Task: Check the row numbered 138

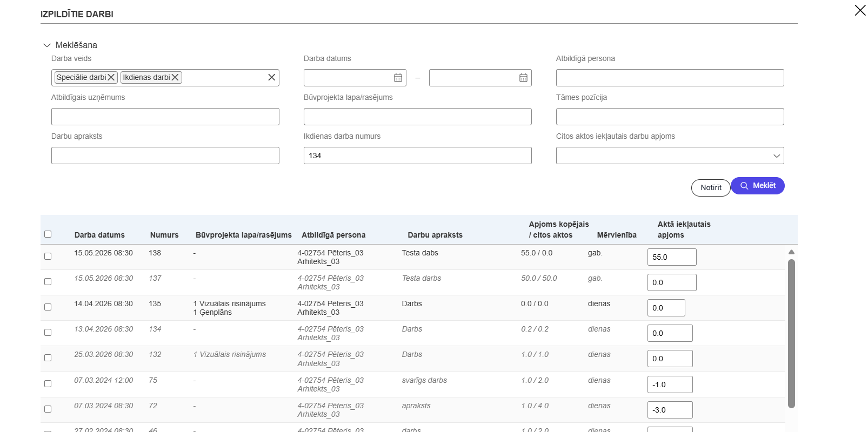Action: [x=48, y=256]
